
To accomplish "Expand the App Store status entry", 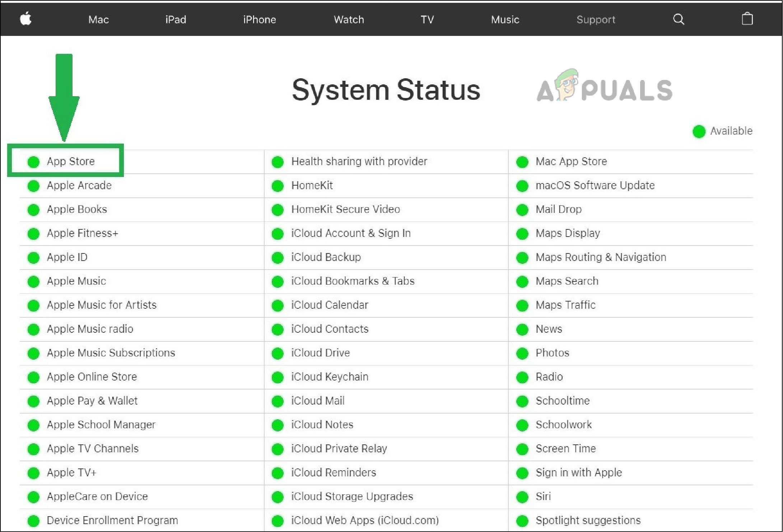I will pos(71,162).
